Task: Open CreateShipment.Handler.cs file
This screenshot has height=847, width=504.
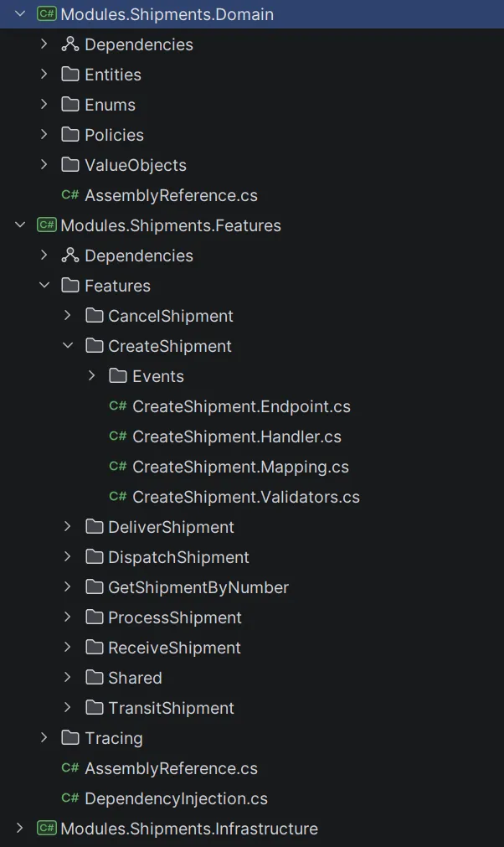Action: point(236,436)
